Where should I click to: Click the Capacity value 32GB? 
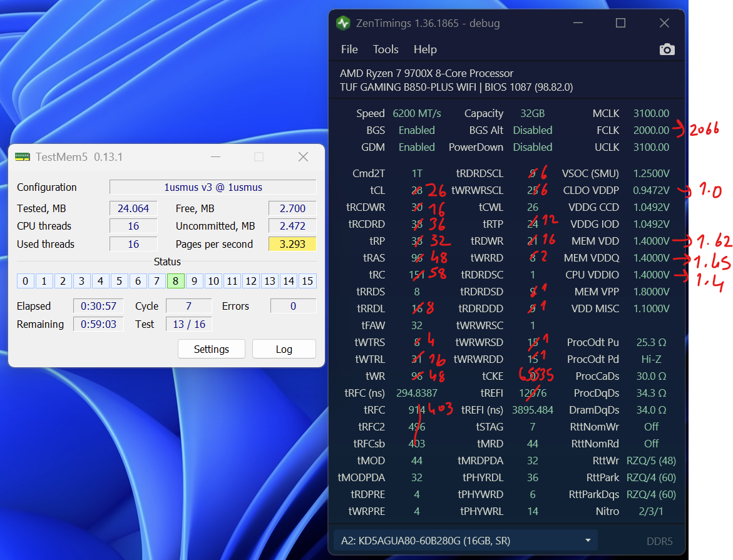coord(533,114)
